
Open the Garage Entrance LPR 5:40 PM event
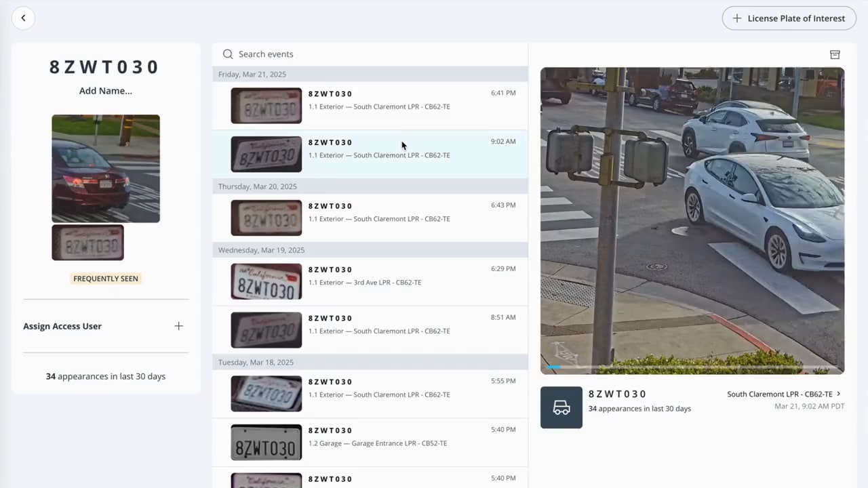click(370, 443)
